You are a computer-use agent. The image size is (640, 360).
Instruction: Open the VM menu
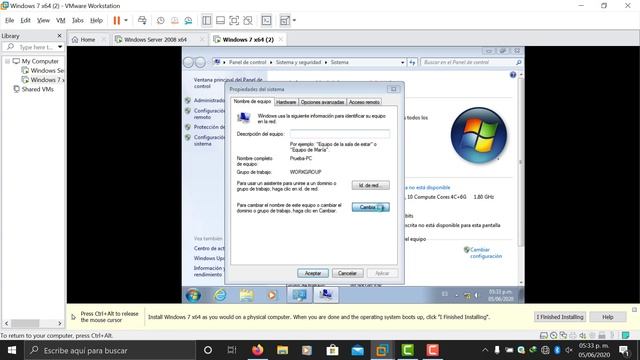pyautogui.click(x=60, y=20)
